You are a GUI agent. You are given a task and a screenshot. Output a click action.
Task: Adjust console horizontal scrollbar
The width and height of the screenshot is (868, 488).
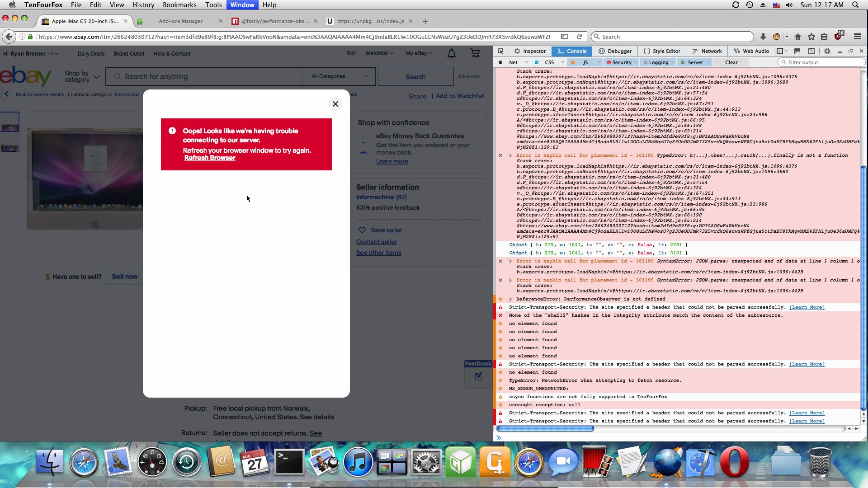[x=545, y=428]
